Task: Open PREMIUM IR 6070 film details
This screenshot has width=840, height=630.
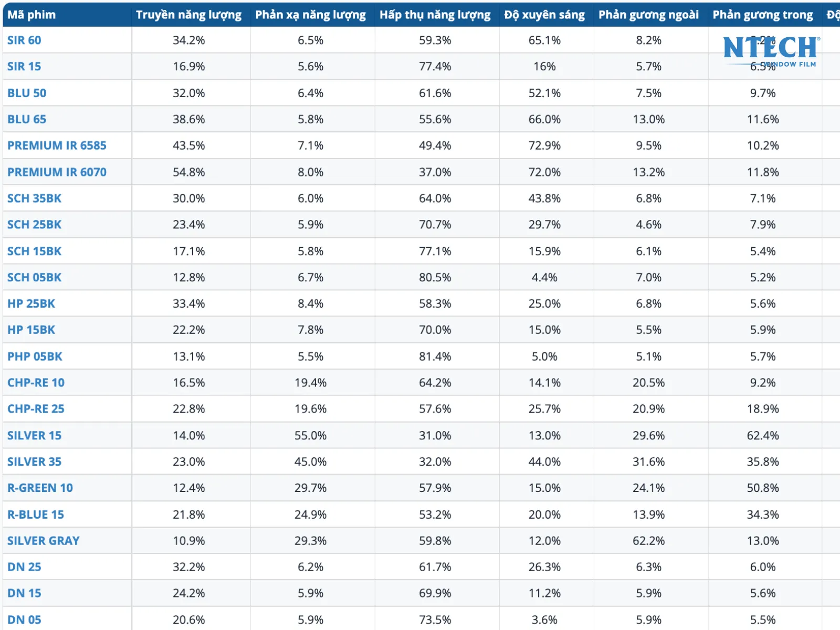Action: 57,172
